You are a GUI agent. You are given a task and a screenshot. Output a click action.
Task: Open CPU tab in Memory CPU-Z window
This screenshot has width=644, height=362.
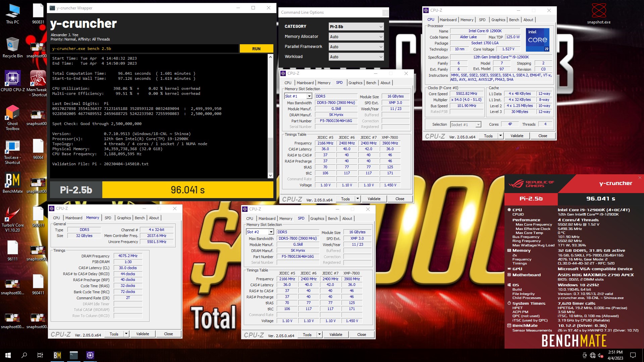coord(56,218)
